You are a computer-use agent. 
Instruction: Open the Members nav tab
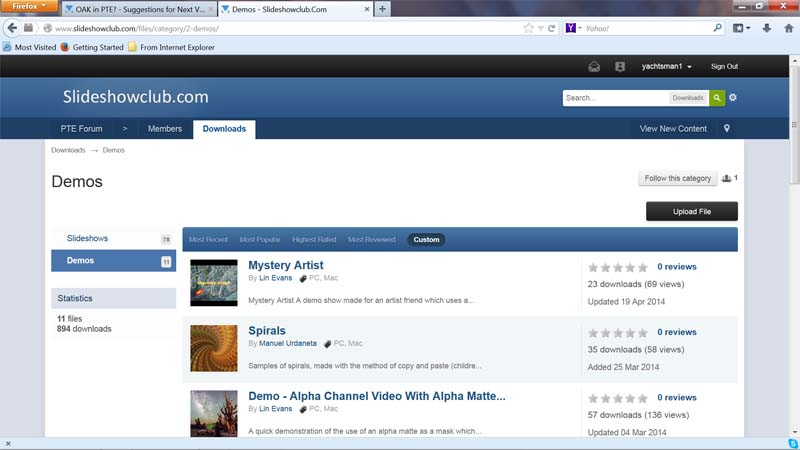point(165,129)
